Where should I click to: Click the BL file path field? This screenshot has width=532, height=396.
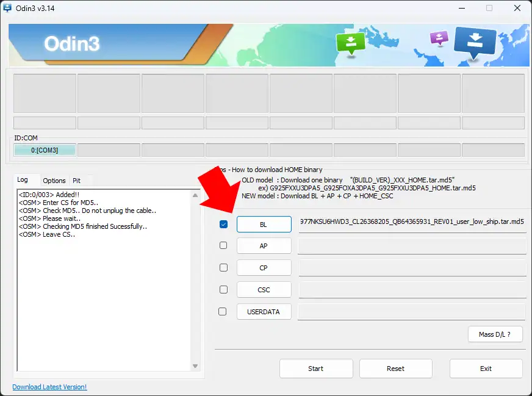coord(412,223)
